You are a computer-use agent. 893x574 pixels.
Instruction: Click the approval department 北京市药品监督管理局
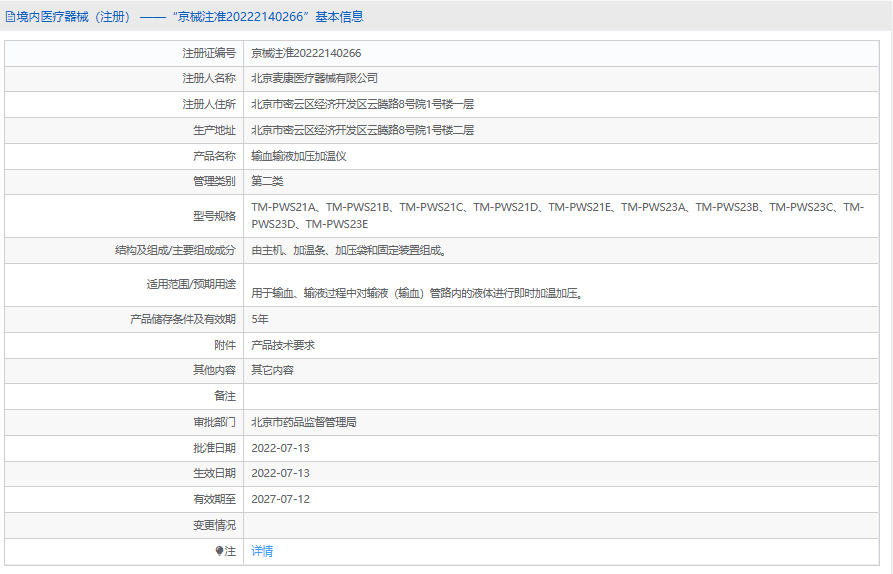tap(304, 422)
